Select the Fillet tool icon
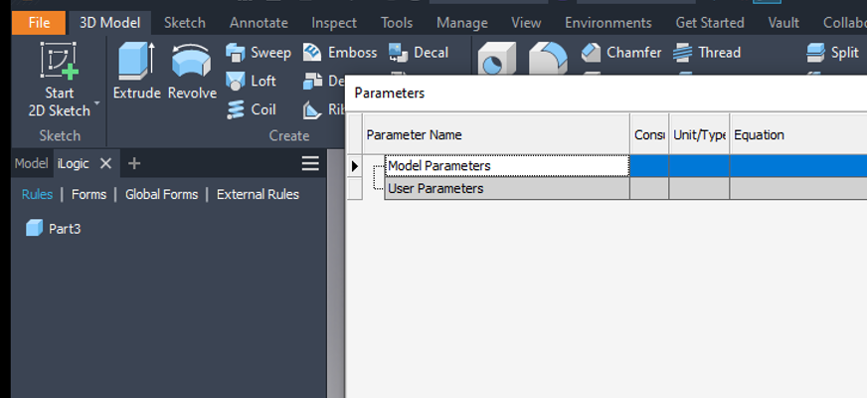 (548, 59)
